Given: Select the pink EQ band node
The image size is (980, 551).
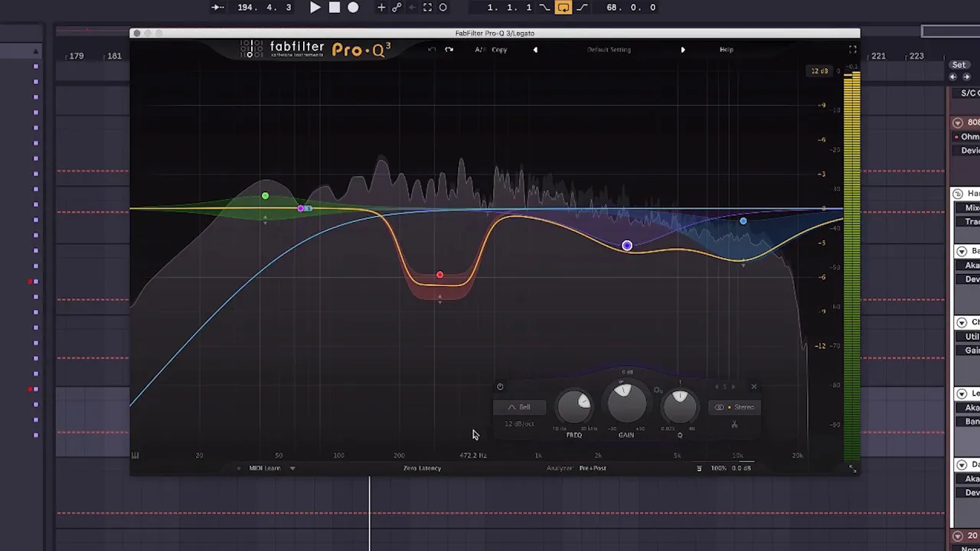Looking at the screenshot, I should tap(301, 208).
